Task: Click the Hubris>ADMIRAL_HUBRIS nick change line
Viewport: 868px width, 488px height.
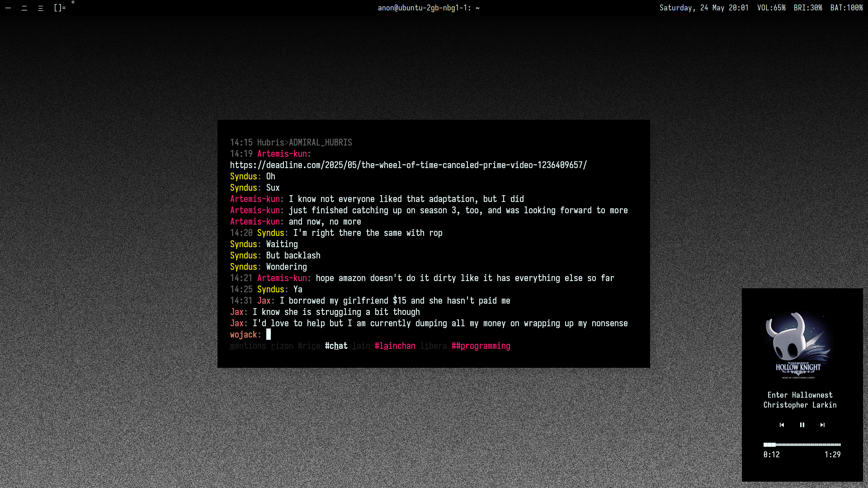Action: tap(291, 142)
